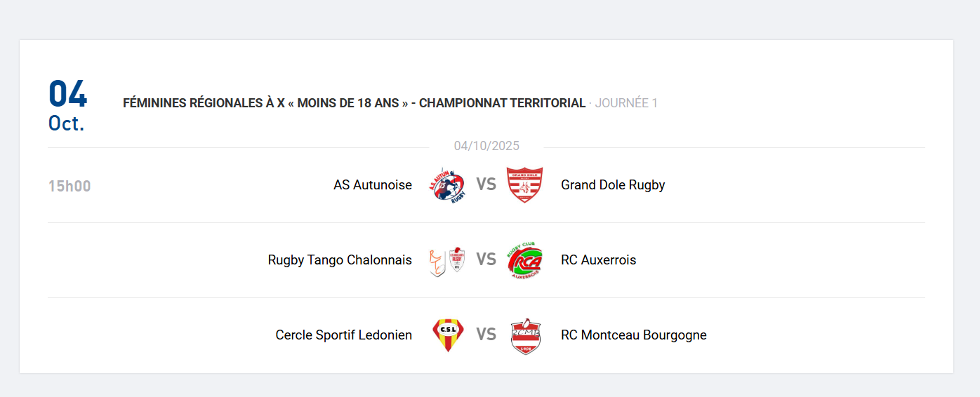Viewport: 980px width, 397px height.
Task: Click VS in the Autunoise–Dole match
Action: coord(486,184)
